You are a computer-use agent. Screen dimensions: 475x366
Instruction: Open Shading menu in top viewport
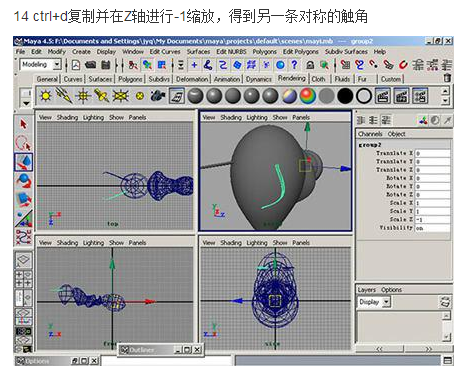coord(67,117)
